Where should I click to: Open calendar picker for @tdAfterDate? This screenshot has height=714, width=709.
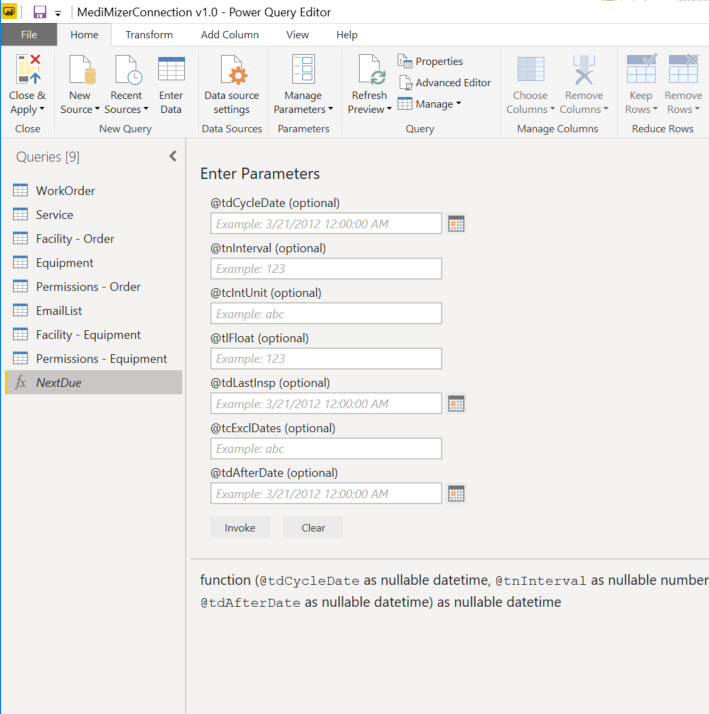456,494
